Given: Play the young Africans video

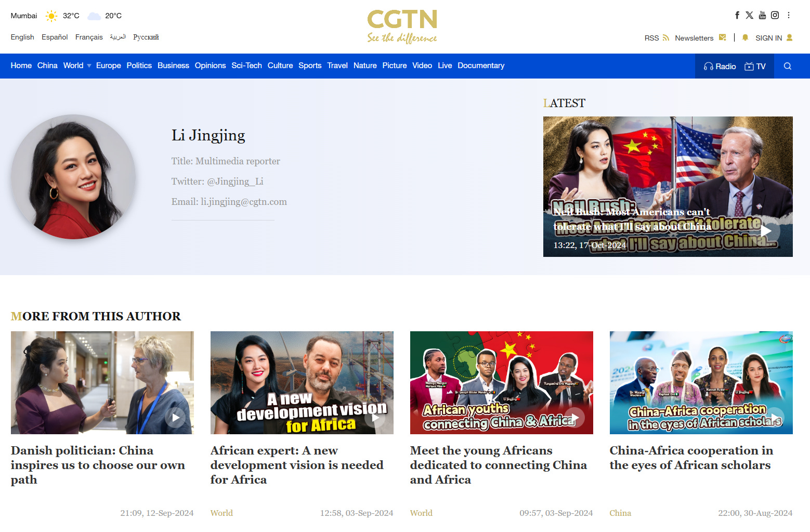Looking at the screenshot, I should tap(574, 417).
